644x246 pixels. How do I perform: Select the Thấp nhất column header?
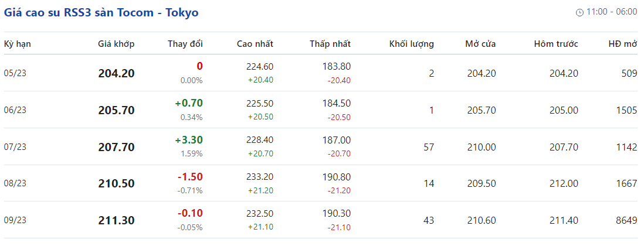click(330, 44)
